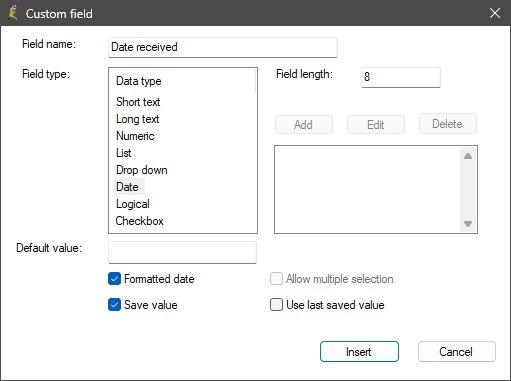Select the Checkbox field type
Image resolution: width=511 pixels, height=381 pixels.
[x=139, y=221]
